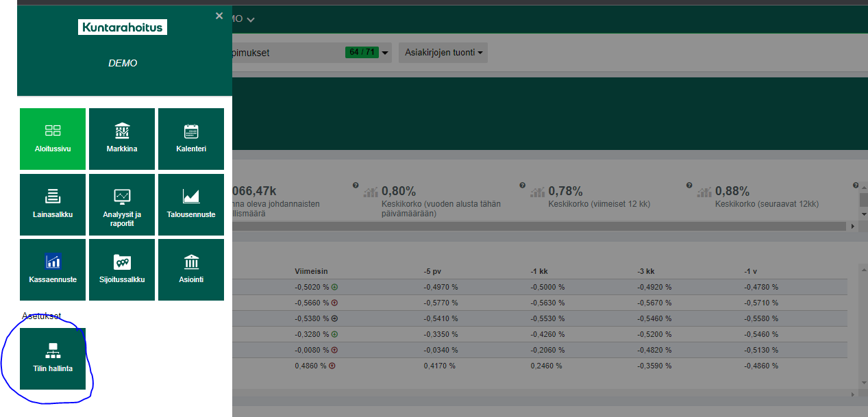Open the dropdown arrow beside 64 / 71
The width and height of the screenshot is (868, 417).
pos(385,53)
